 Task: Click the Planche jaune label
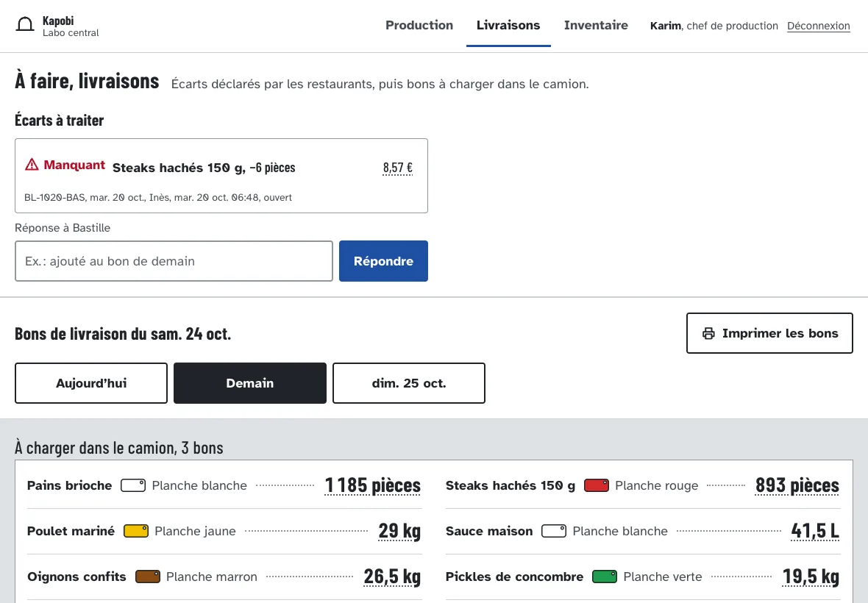coord(195,531)
